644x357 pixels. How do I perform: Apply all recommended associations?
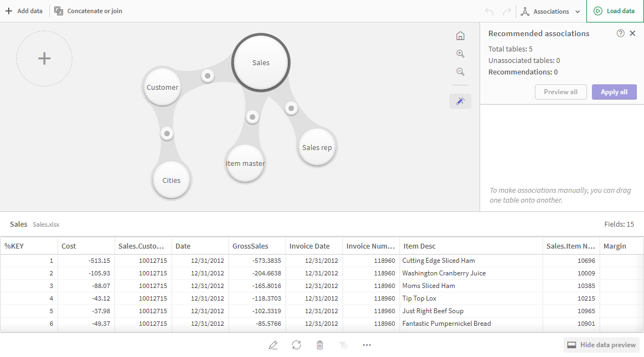point(614,91)
